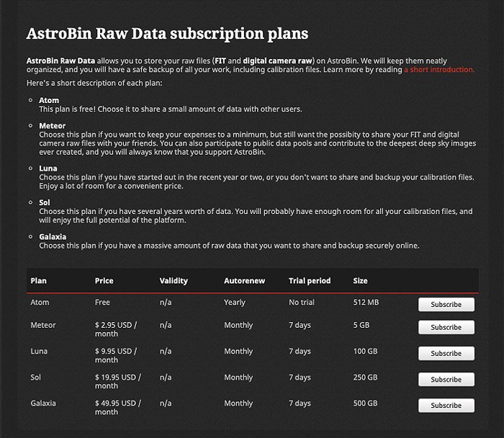Viewport: 504px width, 438px height.
Task: Click the Trial period column header
Action: point(310,280)
